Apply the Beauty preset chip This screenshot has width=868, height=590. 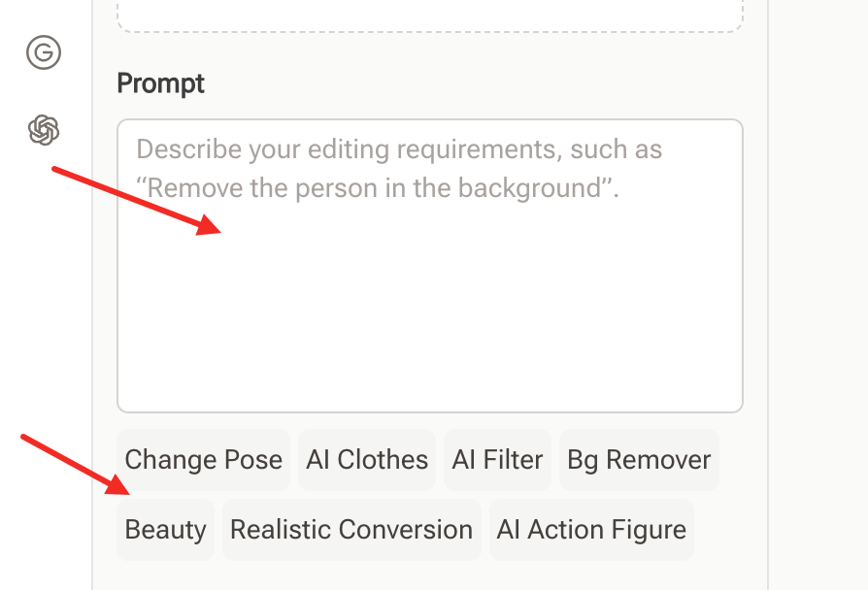click(x=165, y=529)
